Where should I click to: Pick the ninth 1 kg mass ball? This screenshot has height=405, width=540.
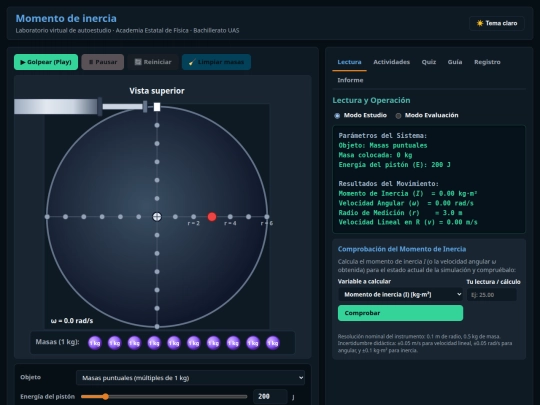[253, 343]
